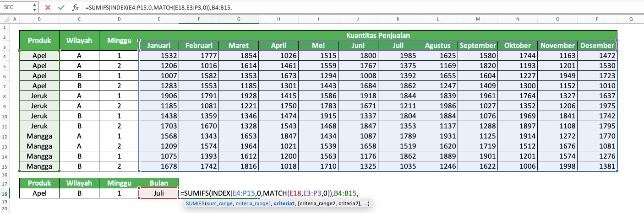
Task: Click the Juli criteria cell under Bulan
Action: (x=159, y=193)
